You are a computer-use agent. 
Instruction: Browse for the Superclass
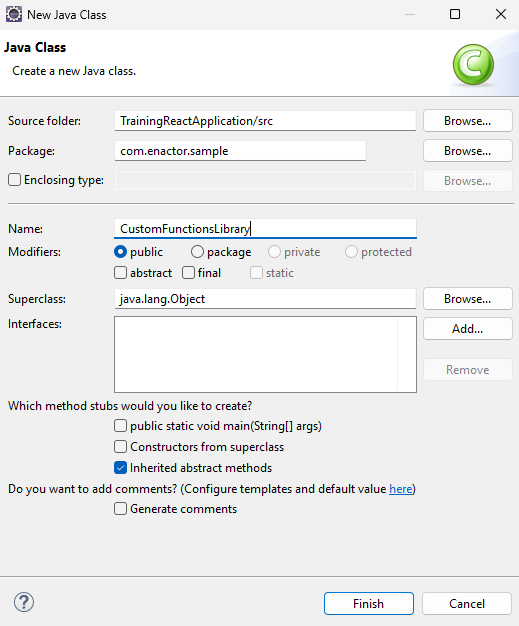pyautogui.click(x=467, y=299)
